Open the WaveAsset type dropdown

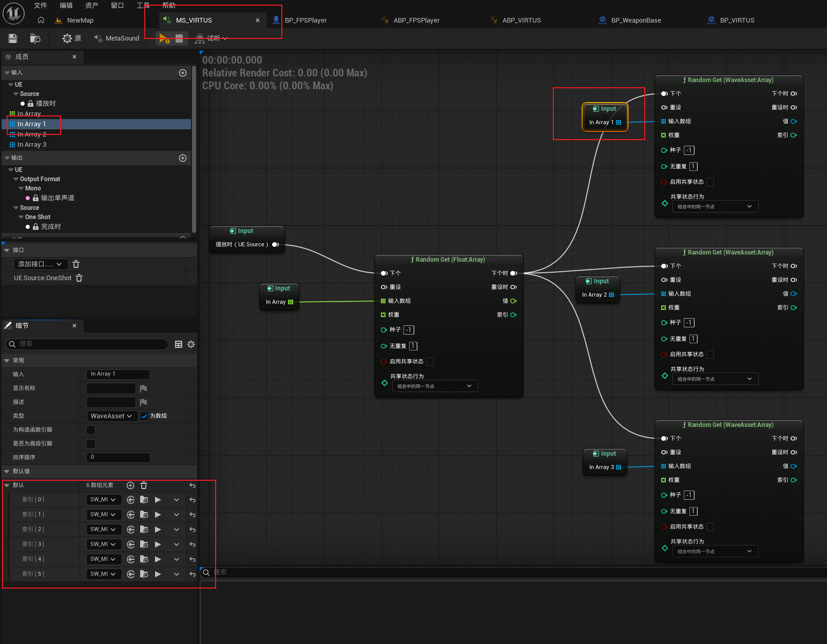(x=112, y=416)
